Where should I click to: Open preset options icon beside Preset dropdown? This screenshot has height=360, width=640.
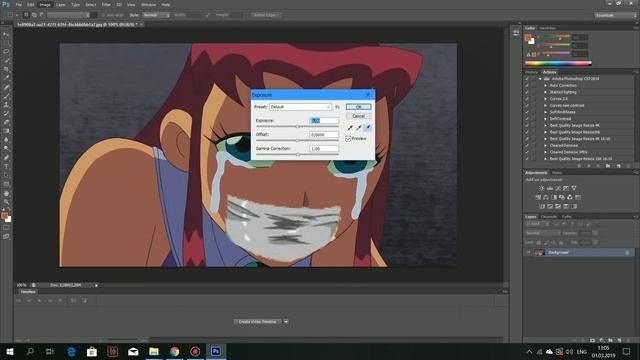point(338,107)
